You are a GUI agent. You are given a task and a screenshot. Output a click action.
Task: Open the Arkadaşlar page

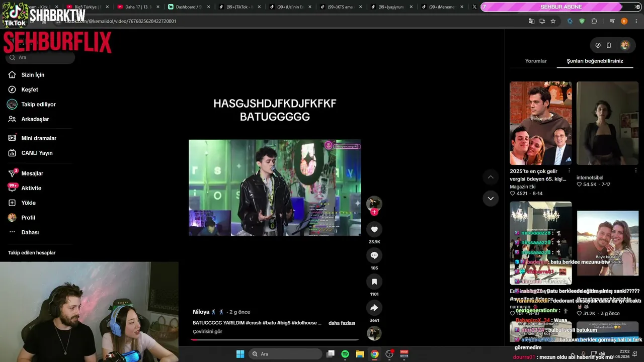[x=35, y=119]
